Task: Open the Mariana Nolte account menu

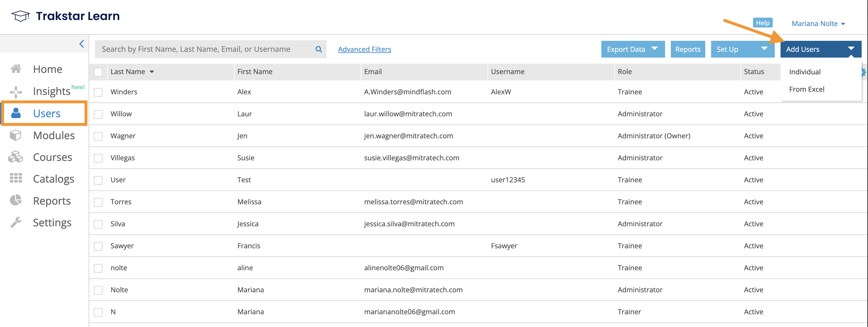Action: [818, 23]
